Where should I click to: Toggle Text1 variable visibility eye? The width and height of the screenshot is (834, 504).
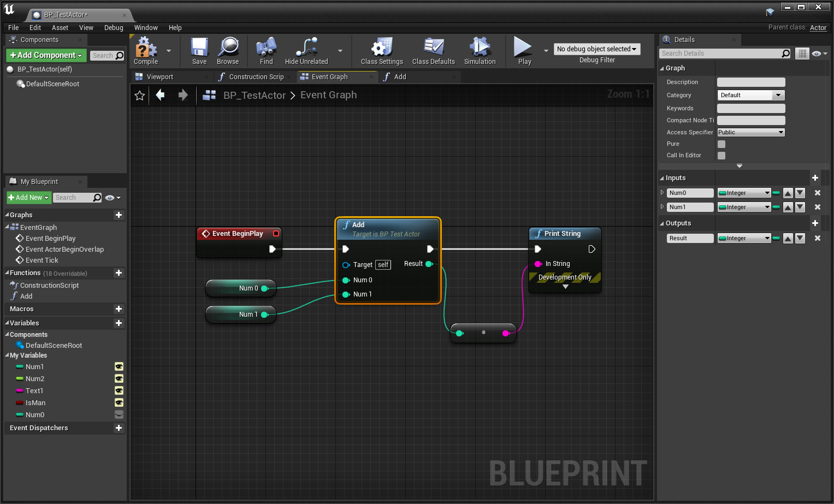point(119,391)
